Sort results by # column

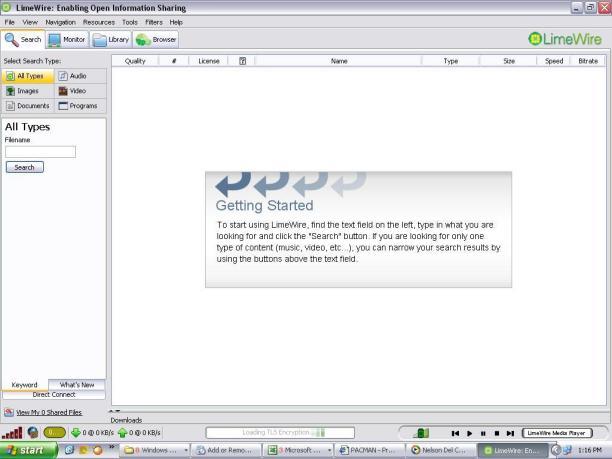click(174, 61)
